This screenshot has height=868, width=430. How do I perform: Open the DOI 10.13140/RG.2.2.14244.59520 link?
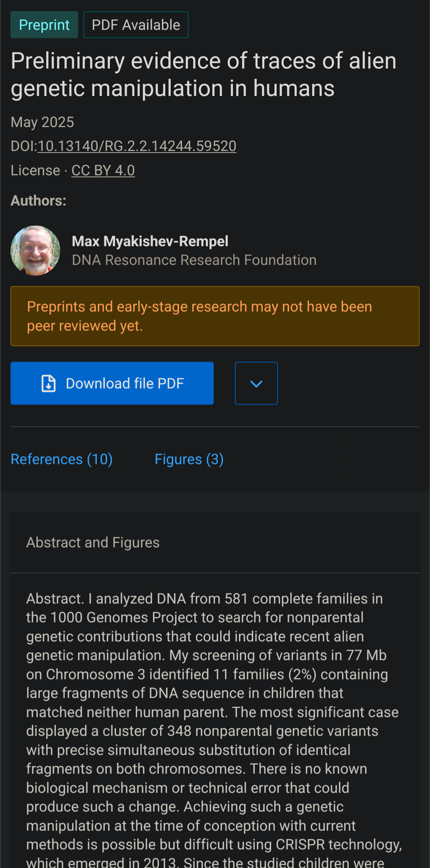(x=137, y=146)
